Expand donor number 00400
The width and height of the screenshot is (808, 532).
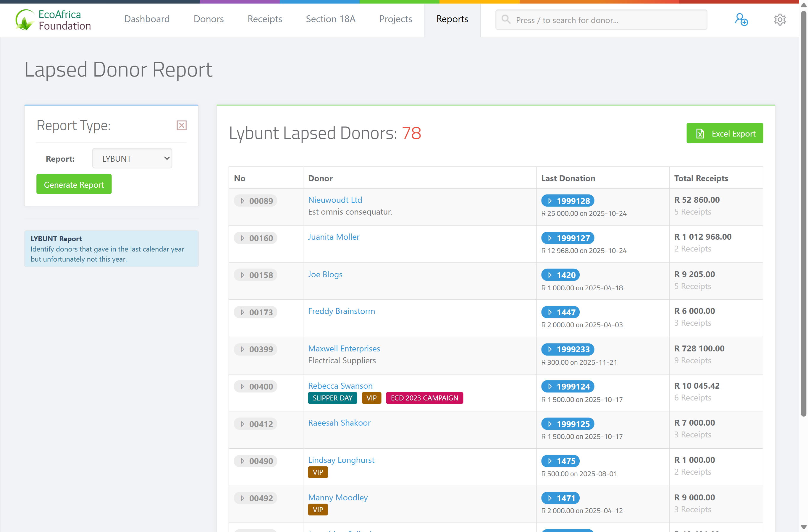pos(256,387)
